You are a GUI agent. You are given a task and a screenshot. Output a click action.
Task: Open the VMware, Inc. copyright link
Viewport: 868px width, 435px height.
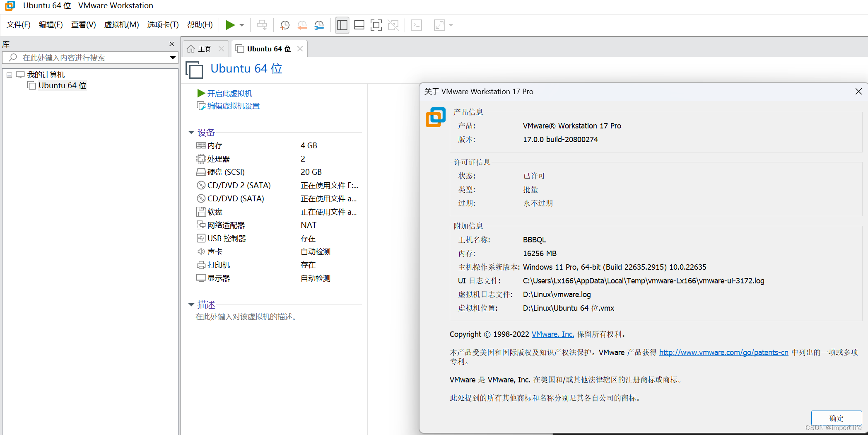point(553,334)
